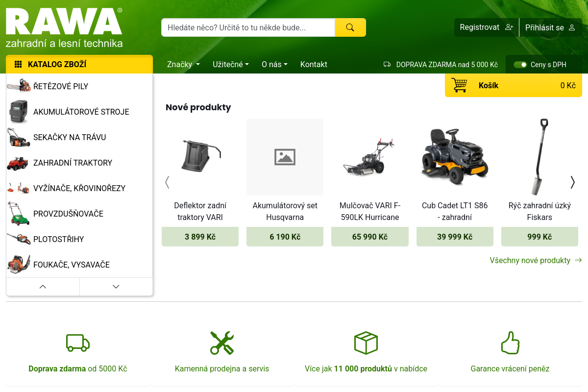The image size is (588, 392).
Task: Click the delivery truck icon above Doprava zdarma
Action: coord(78,343)
